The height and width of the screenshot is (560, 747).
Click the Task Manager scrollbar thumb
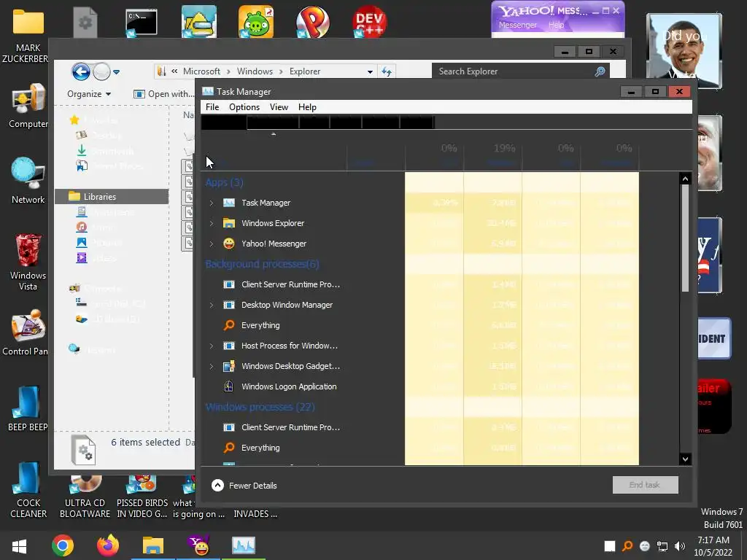point(685,238)
